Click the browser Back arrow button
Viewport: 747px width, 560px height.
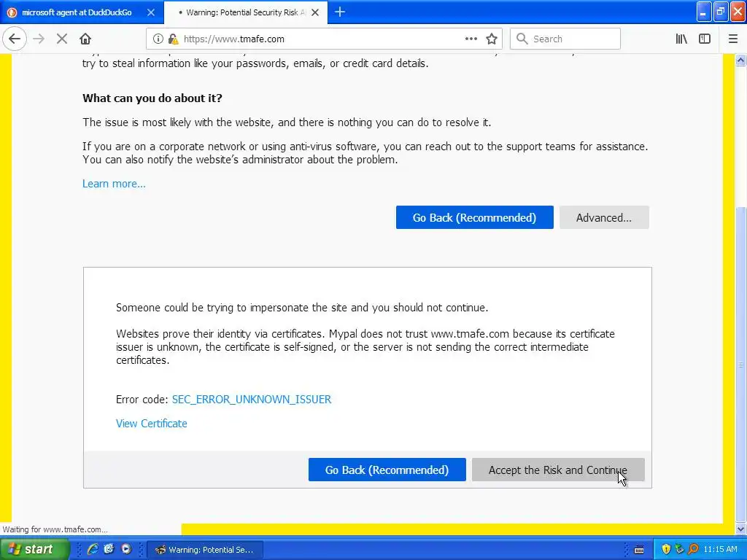click(15, 39)
